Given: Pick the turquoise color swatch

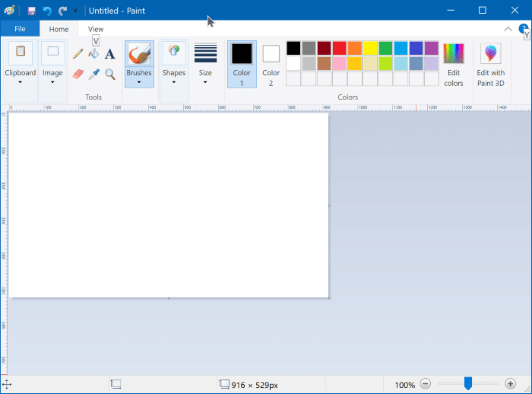Looking at the screenshot, I should (x=401, y=48).
